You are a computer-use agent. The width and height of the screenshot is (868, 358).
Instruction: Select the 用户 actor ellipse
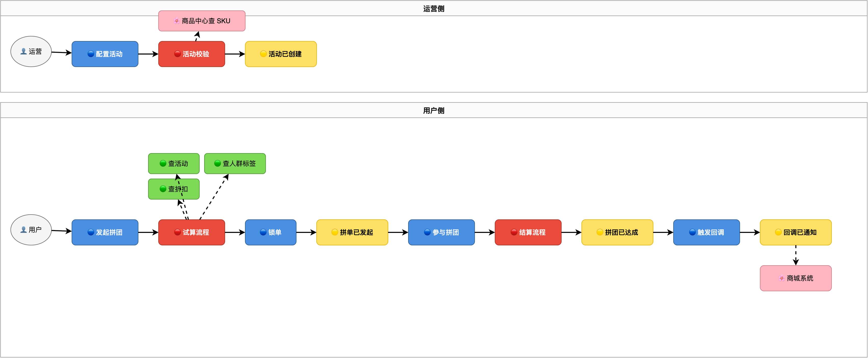tap(31, 230)
